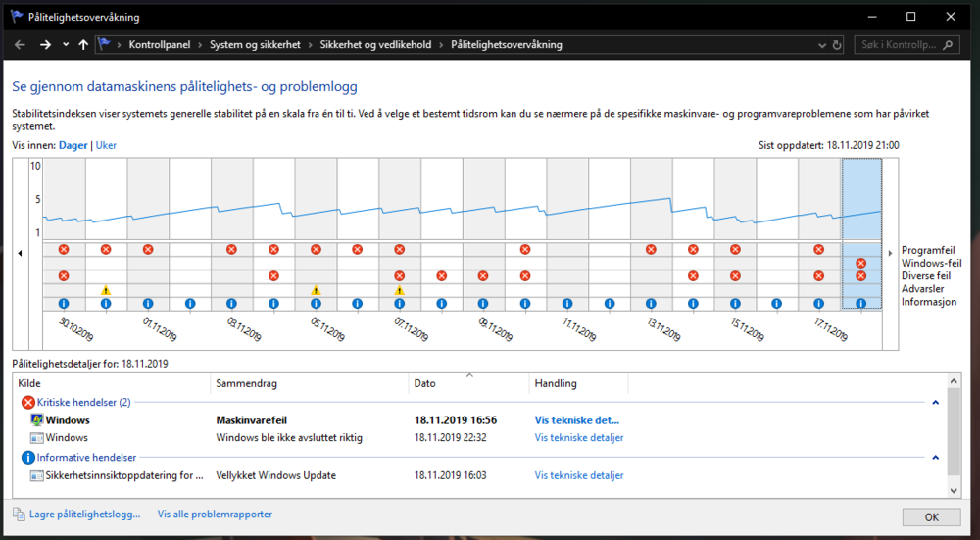980x540 pixels.
Task: Open Kontrollpanel breadcrumb
Action: tap(160, 45)
